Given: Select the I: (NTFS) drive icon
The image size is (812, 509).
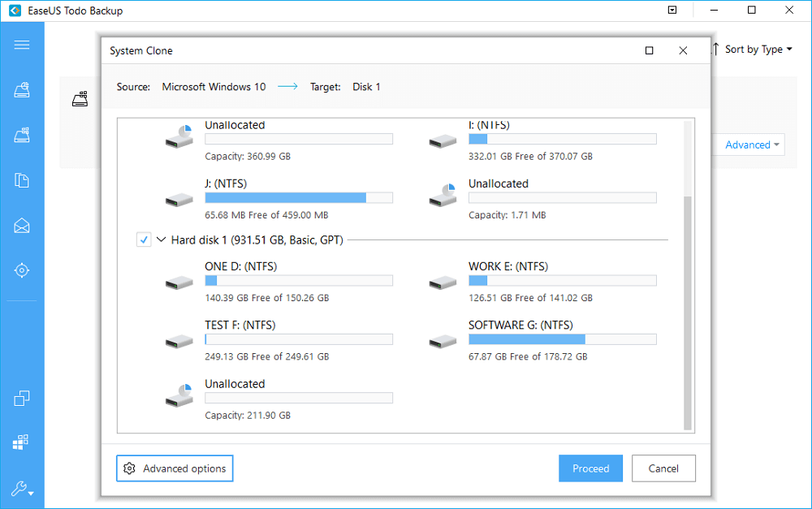Looking at the screenshot, I should click(x=443, y=140).
